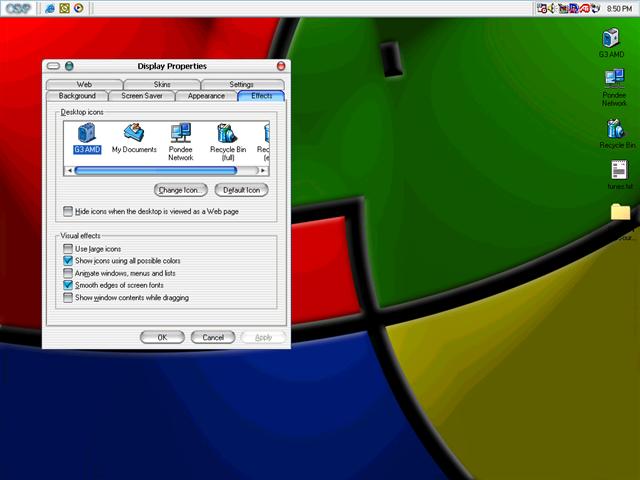Image resolution: width=640 pixels, height=480 pixels.
Task: Click the yellow folder icon on the desktop
Action: (620, 212)
